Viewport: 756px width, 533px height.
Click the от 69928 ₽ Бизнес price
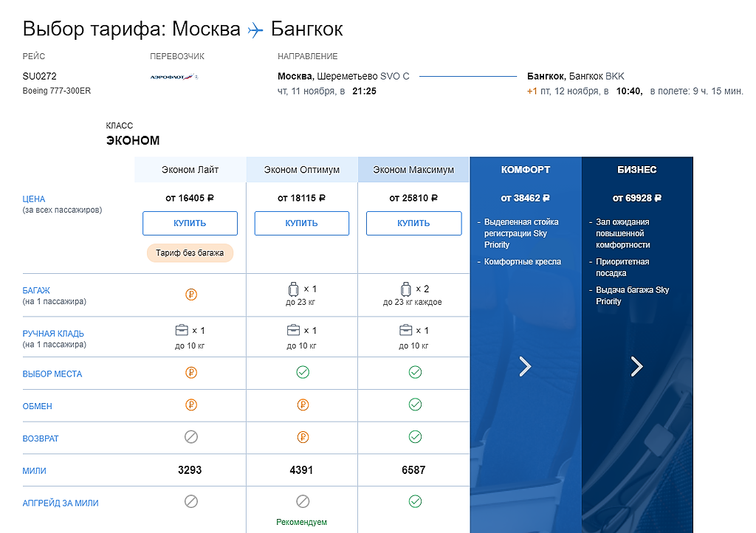[x=637, y=198]
